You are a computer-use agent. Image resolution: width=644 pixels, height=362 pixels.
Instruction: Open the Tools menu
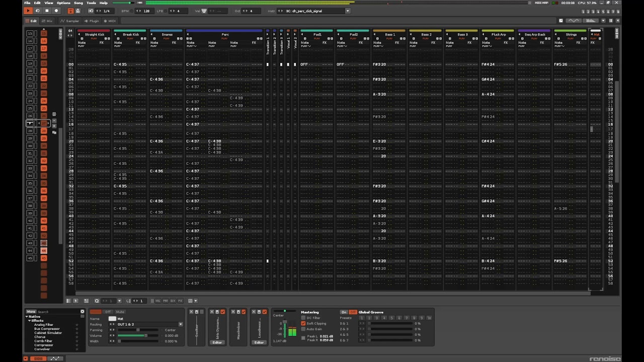(91, 3)
